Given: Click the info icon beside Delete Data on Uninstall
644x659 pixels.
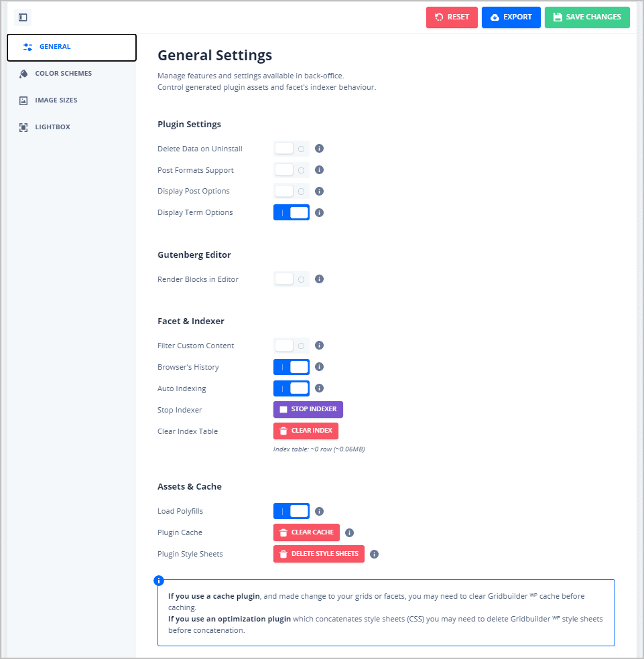Looking at the screenshot, I should tap(319, 148).
